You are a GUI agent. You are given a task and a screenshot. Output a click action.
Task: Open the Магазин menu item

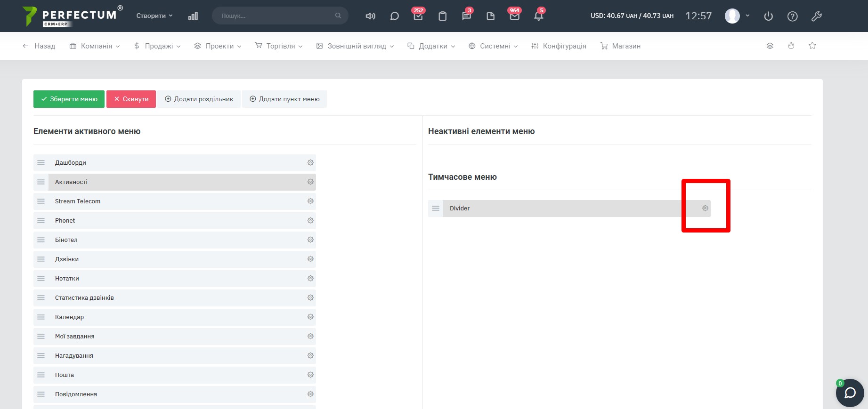click(620, 46)
